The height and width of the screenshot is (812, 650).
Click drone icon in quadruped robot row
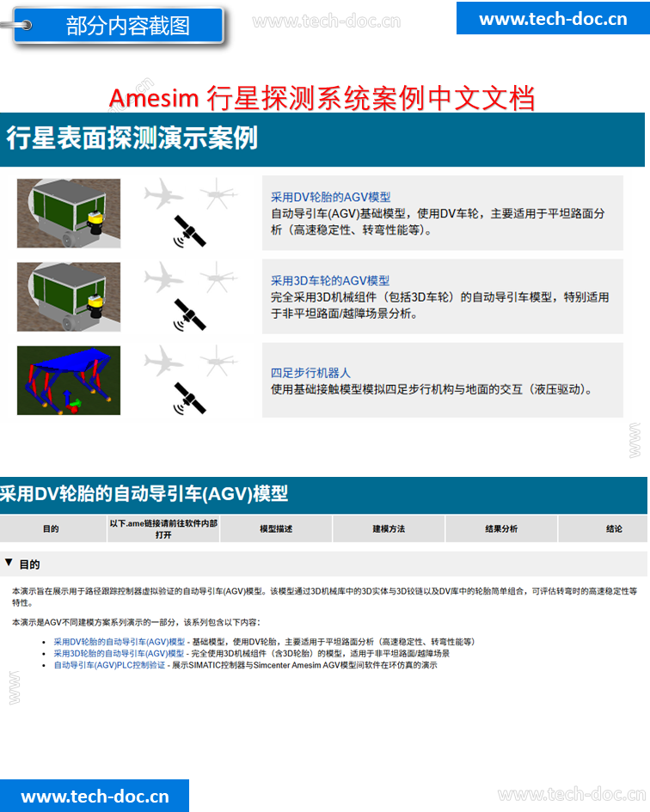[218, 361]
